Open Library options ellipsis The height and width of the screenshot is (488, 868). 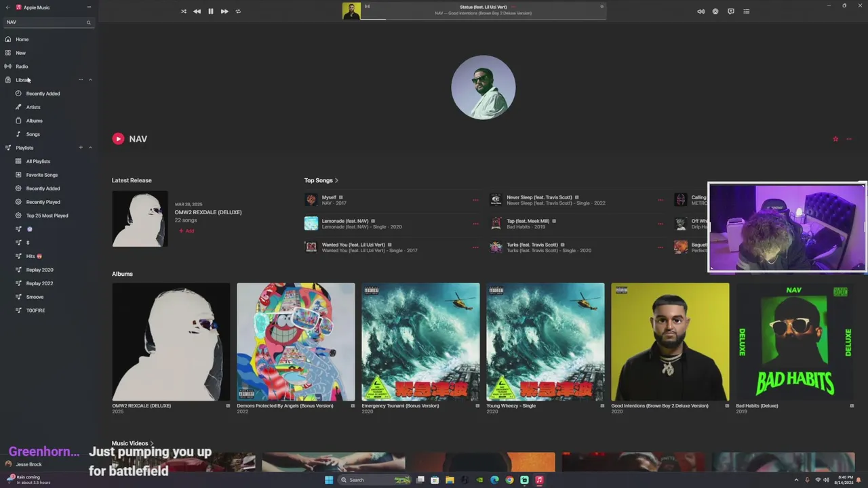click(x=81, y=80)
